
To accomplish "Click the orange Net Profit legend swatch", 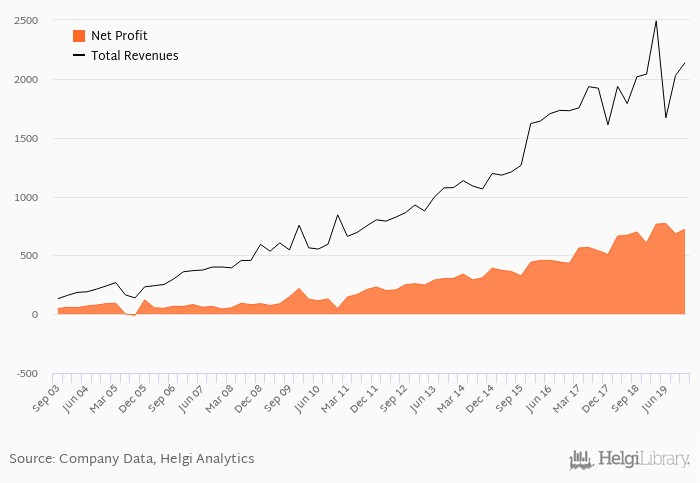I will (x=79, y=36).
